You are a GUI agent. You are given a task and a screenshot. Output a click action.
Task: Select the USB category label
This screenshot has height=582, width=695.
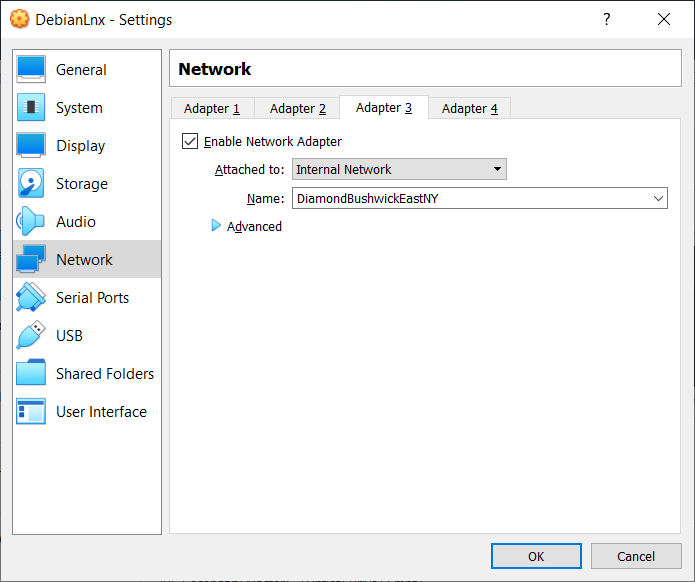(x=70, y=336)
